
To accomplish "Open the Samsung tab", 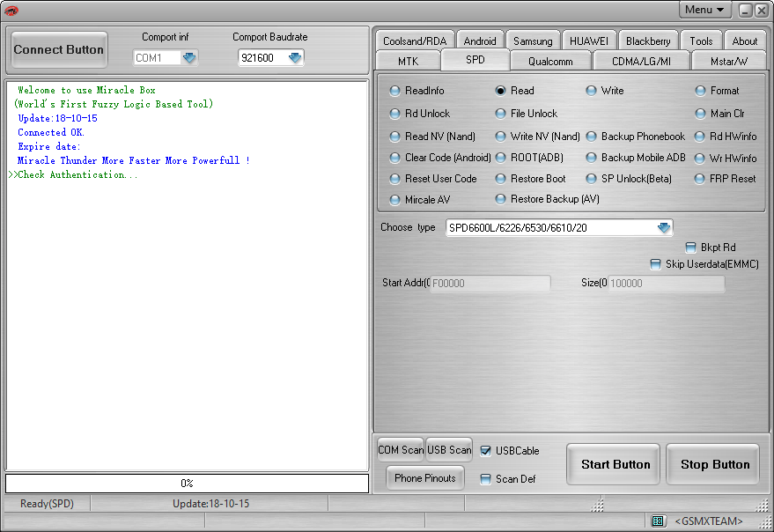I will 533,41.
